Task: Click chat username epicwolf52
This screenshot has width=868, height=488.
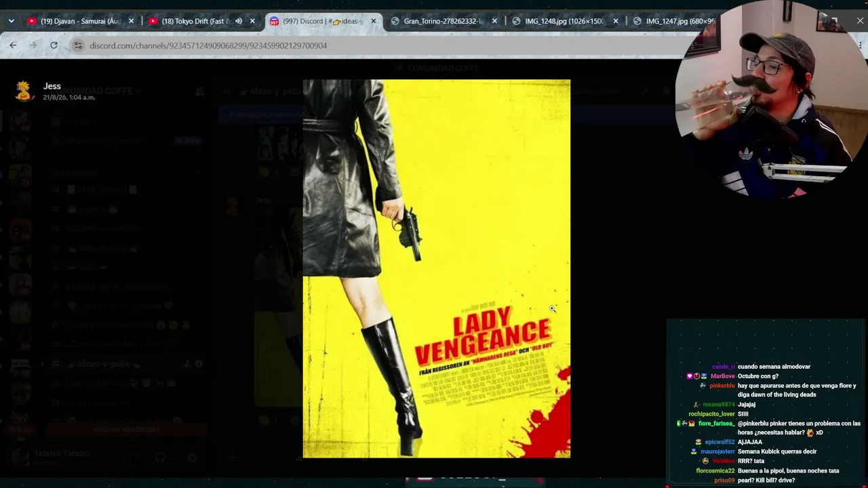Action: pos(719,442)
